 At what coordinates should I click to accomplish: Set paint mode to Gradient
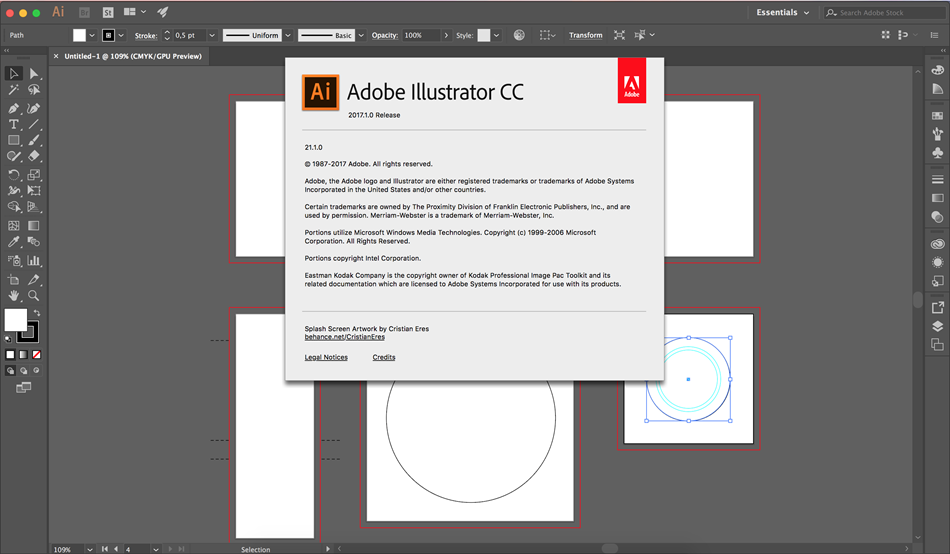coord(24,355)
